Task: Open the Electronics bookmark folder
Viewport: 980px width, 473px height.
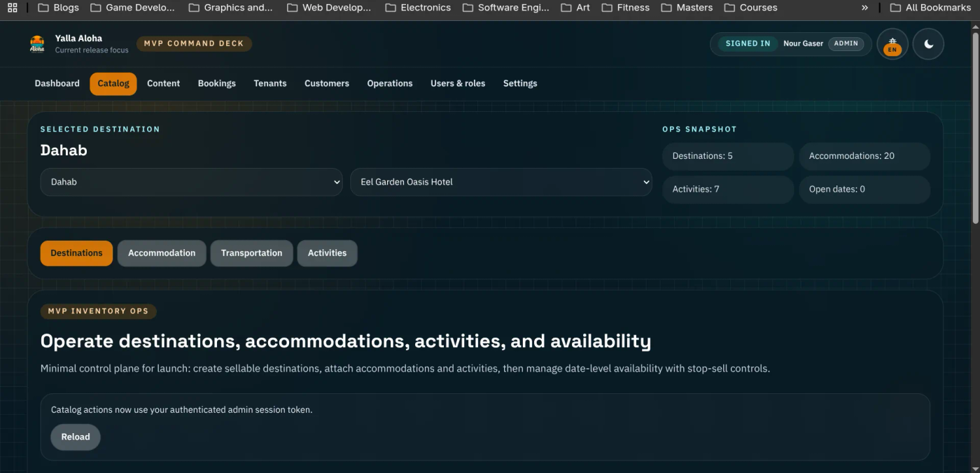Action: 418,8
